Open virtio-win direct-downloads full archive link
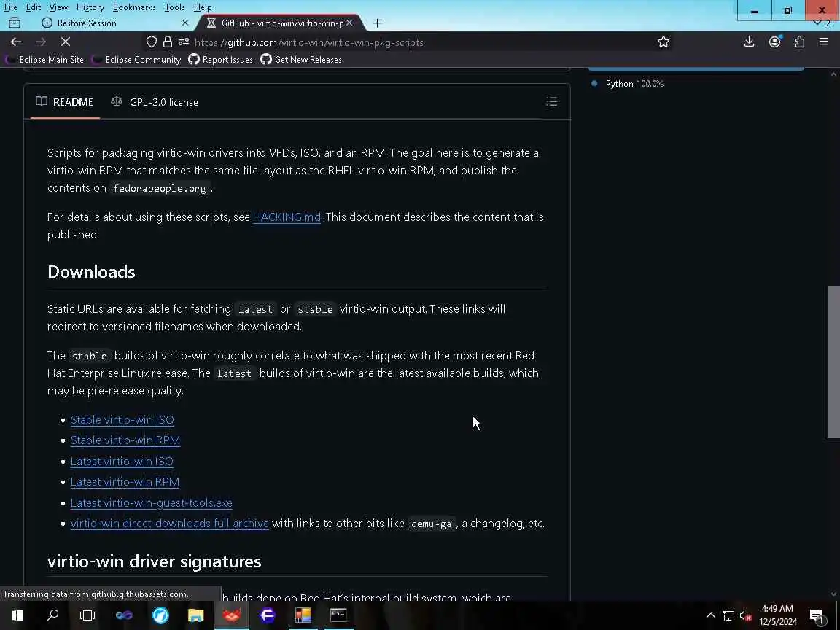 pos(170,524)
